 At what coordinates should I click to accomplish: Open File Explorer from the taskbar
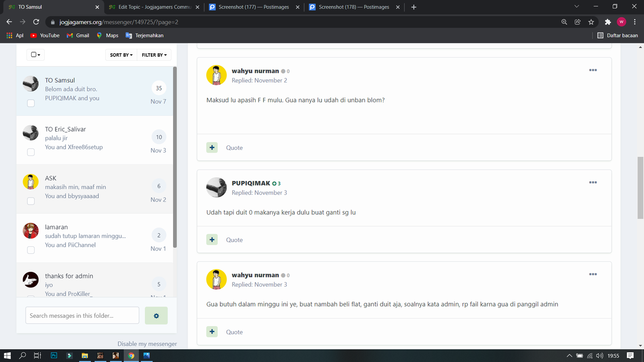85,355
